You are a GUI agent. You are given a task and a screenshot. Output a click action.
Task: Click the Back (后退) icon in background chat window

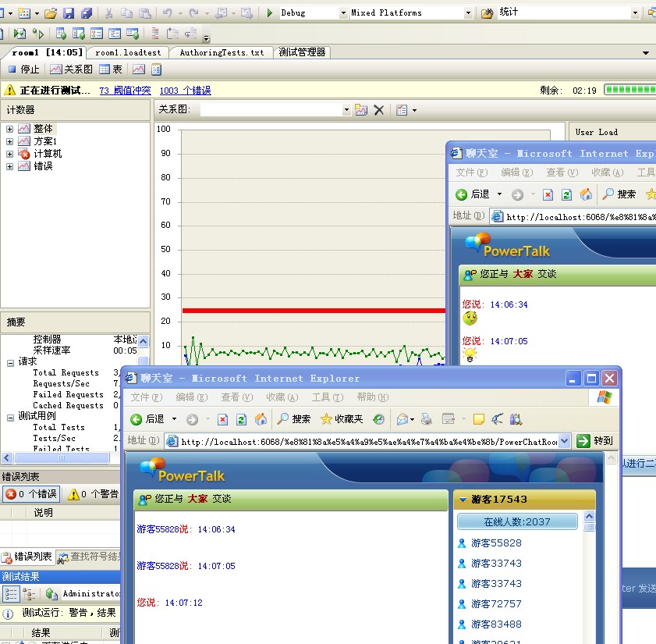pos(462,194)
